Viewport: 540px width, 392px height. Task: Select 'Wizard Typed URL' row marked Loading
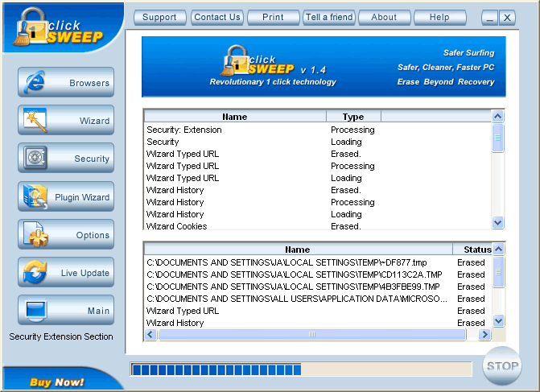click(318, 178)
